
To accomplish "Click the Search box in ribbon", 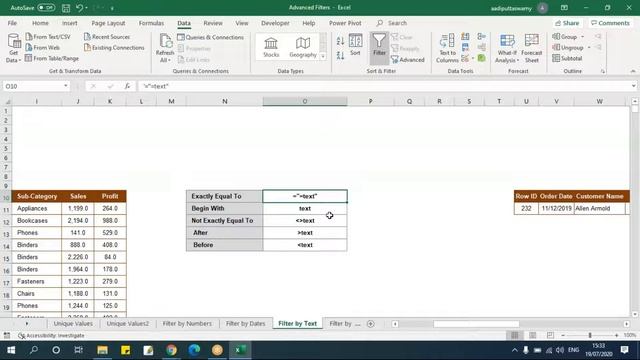I will (392, 23).
